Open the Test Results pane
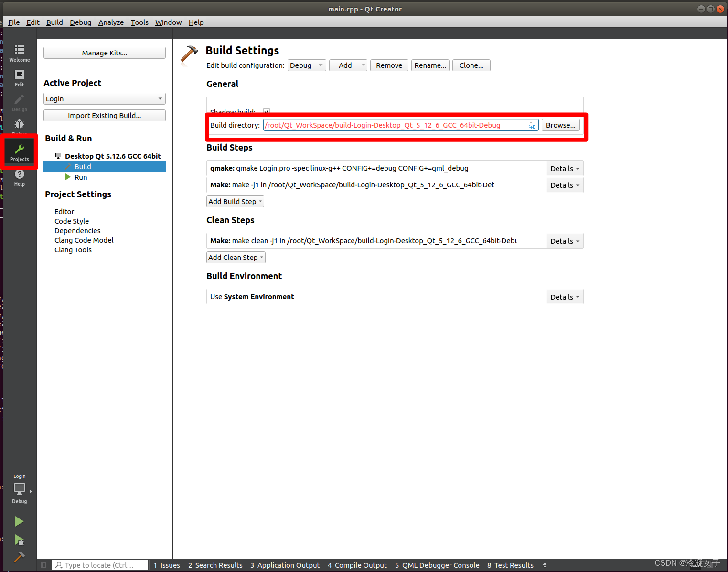Image resolution: width=728 pixels, height=572 pixels. coord(510,565)
